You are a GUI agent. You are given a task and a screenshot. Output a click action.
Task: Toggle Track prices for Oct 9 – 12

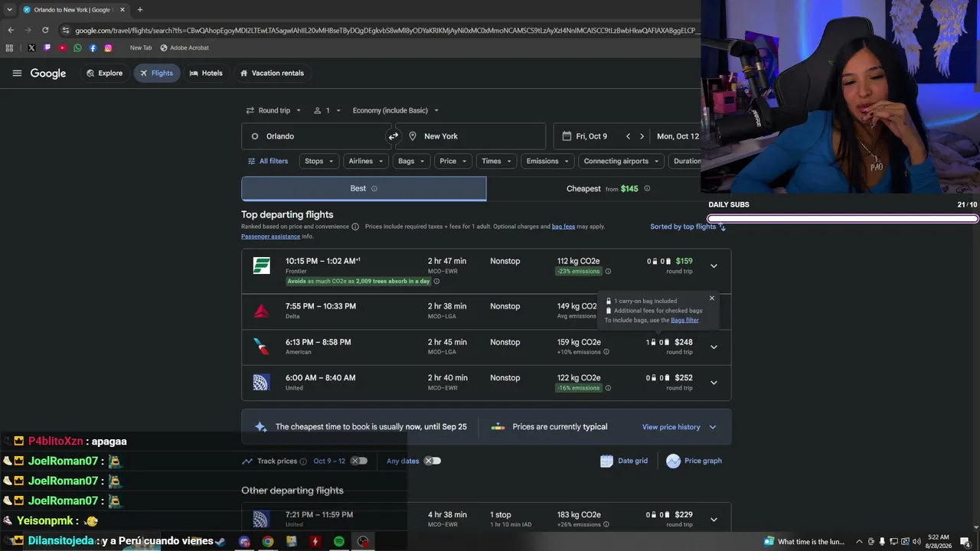359,461
